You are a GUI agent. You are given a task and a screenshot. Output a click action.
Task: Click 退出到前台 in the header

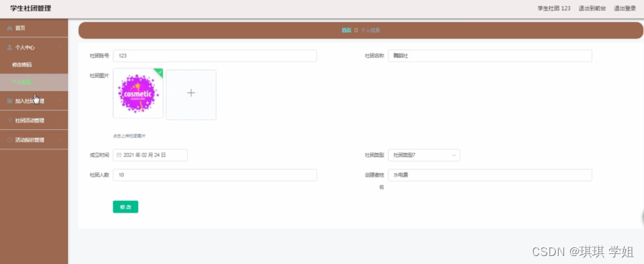pos(592,8)
